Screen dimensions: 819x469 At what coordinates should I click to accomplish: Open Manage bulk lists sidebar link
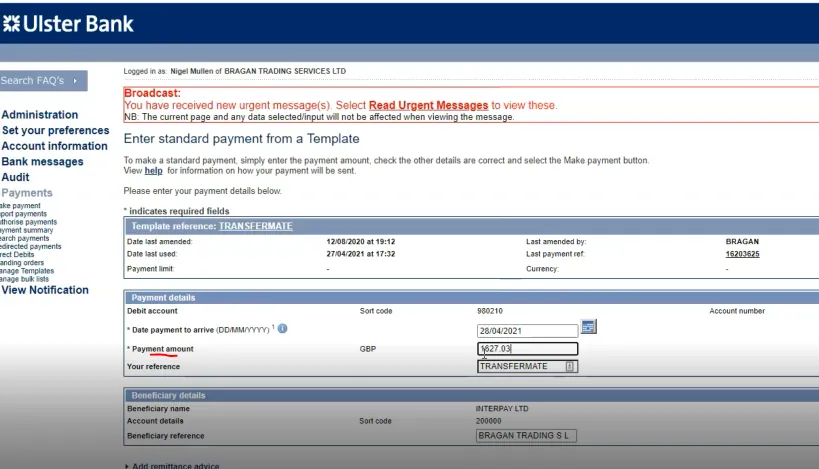(x=24, y=279)
